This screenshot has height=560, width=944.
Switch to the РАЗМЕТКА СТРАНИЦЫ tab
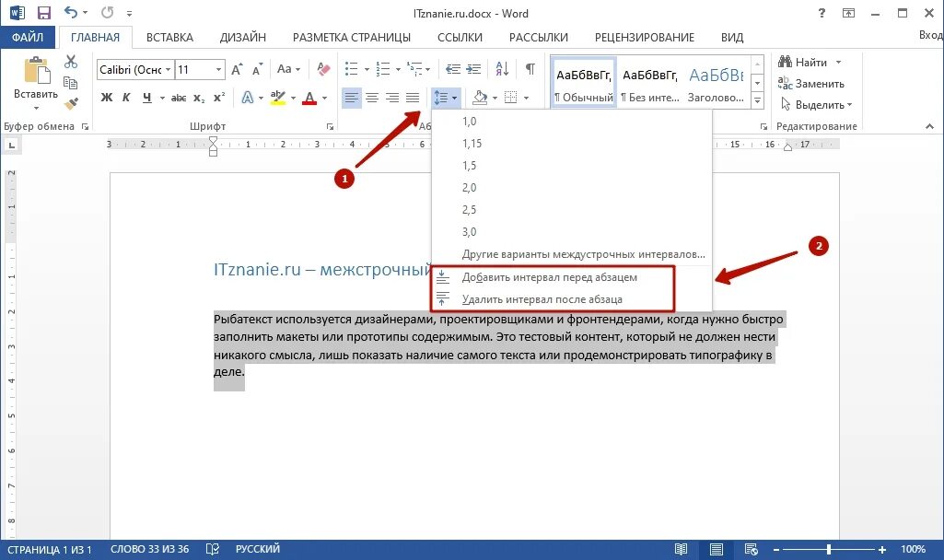[x=352, y=38]
